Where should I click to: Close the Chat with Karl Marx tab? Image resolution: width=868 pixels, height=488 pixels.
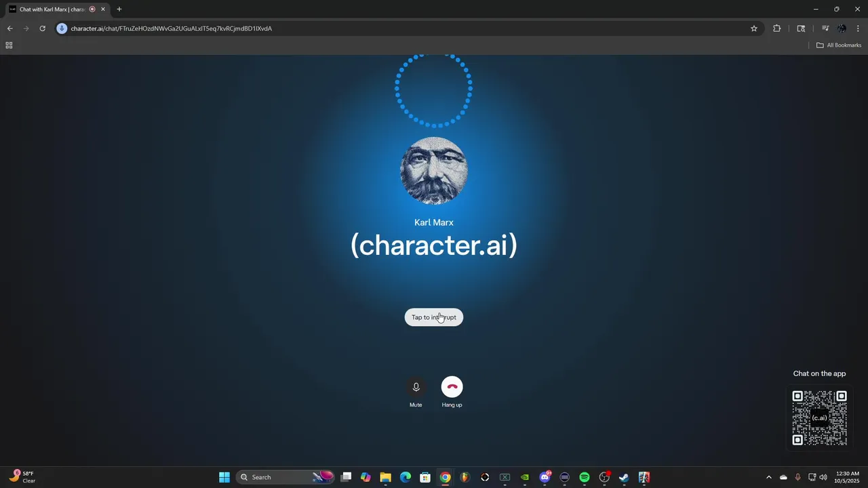[x=103, y=9]
